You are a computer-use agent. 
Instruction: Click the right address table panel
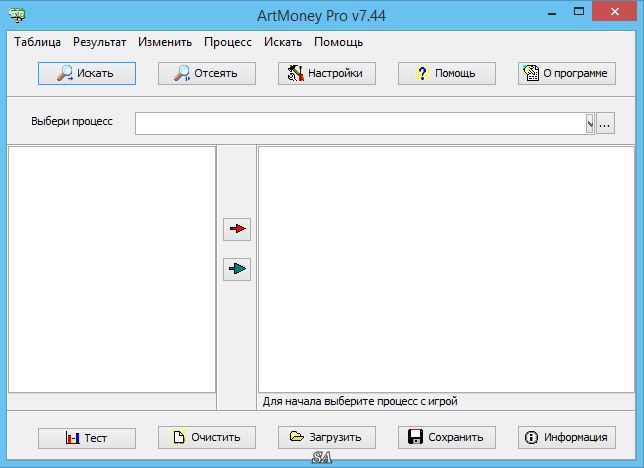pyautogui.click(x=446, y=269)
